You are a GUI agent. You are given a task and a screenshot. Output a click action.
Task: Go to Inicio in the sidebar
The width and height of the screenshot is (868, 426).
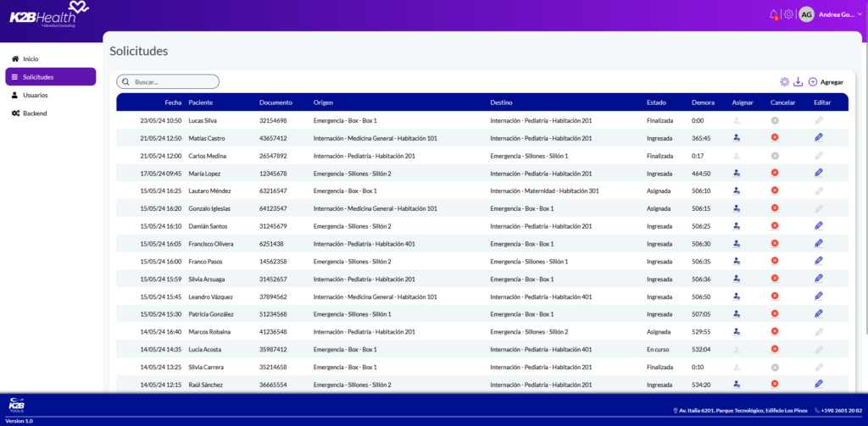[x=31, y=58]
